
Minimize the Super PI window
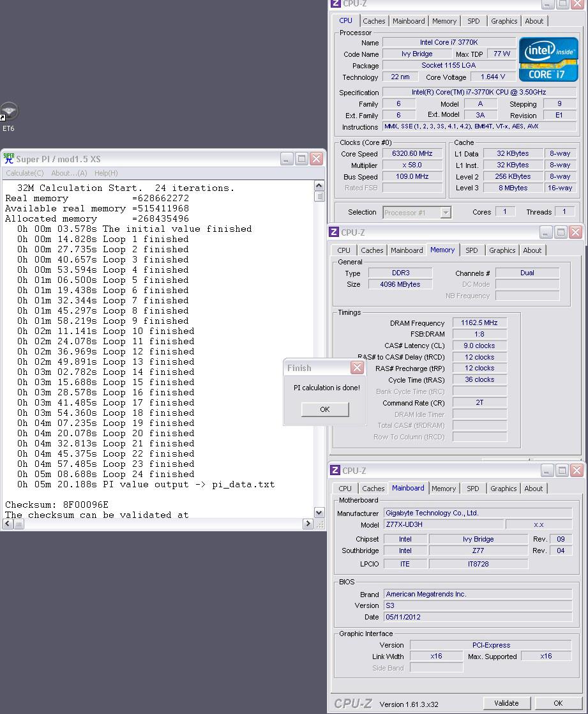tap(286, 159)
